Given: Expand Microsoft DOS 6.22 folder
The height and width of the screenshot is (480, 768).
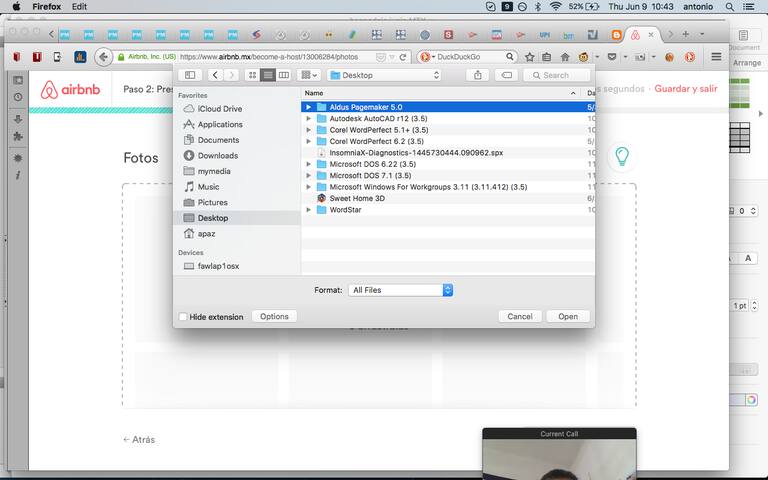Looking at the screenshot, I should [309, 164].
